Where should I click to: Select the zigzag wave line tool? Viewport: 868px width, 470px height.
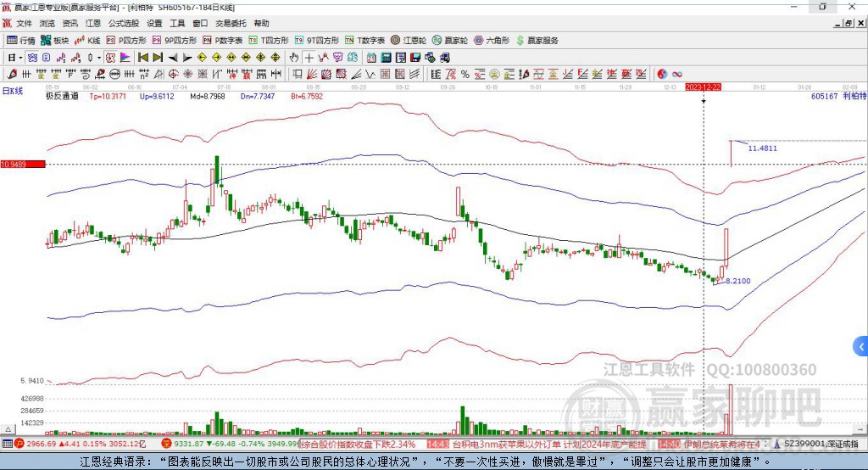(x=370, y=75)
